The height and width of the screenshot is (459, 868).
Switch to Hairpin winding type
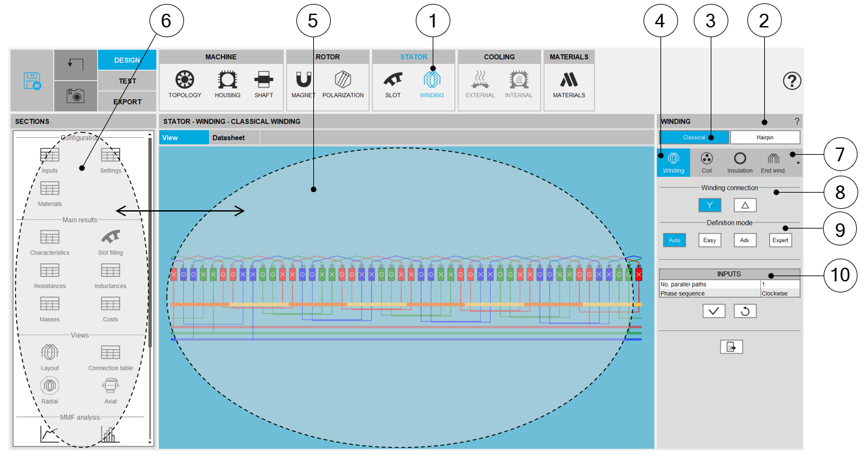(x=765, y=138)
